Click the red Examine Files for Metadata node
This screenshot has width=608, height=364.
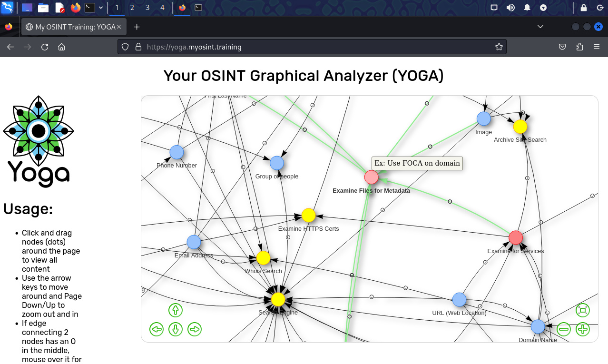371,177
